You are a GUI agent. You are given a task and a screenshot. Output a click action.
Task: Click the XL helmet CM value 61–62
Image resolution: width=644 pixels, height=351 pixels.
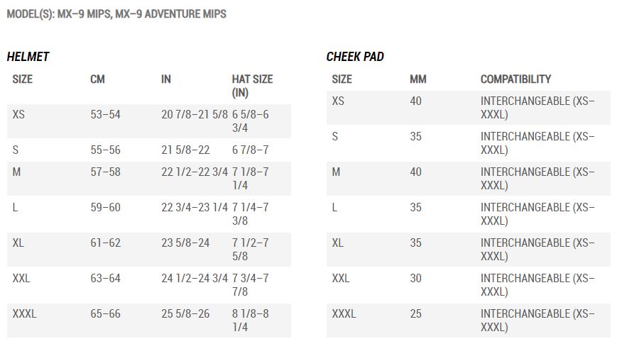point(106,243)
